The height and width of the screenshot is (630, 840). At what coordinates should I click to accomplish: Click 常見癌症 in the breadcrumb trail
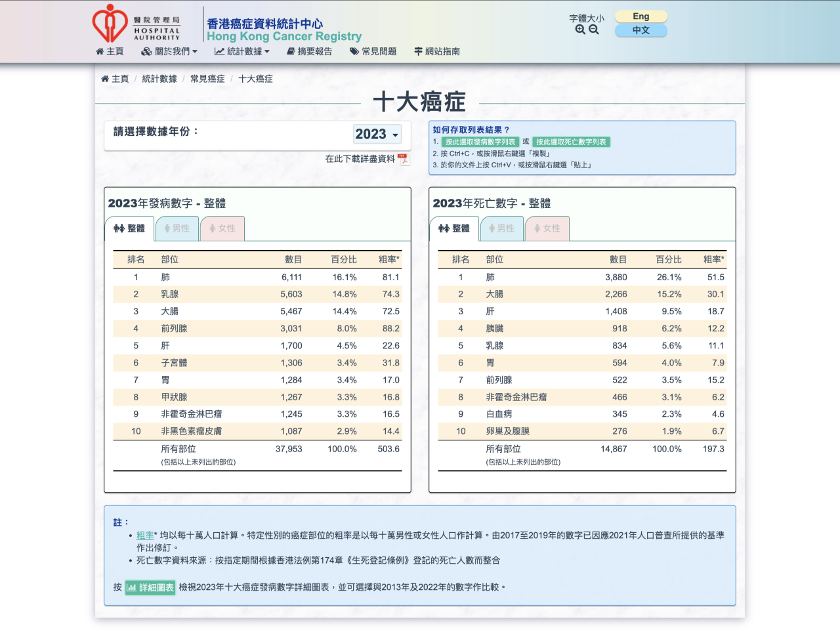coord(207,78)
